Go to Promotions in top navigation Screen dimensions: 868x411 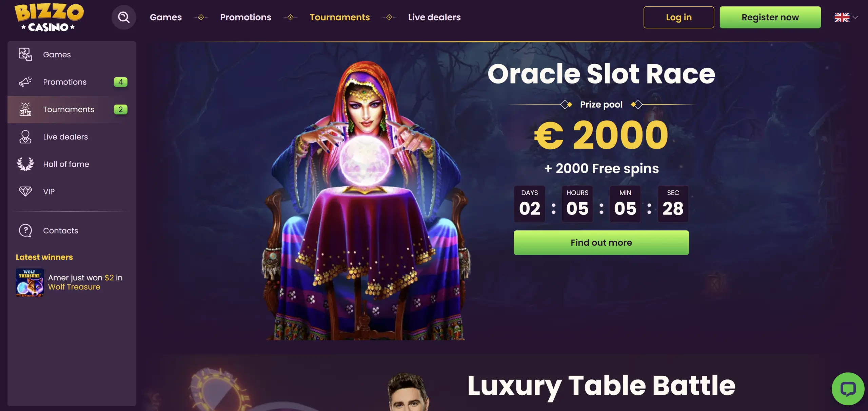click(x=246, y=17)
